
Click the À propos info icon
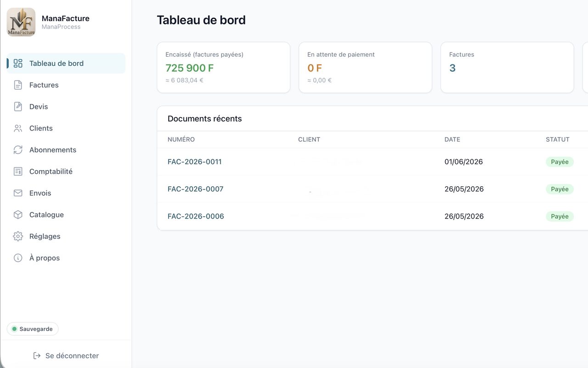[x=18, y=258]
